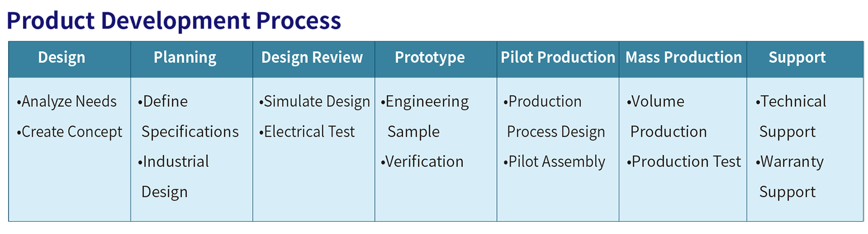Select the Warranty Support bullet
The height and width of the screenshot is (234, 868).
pos(790,176)
